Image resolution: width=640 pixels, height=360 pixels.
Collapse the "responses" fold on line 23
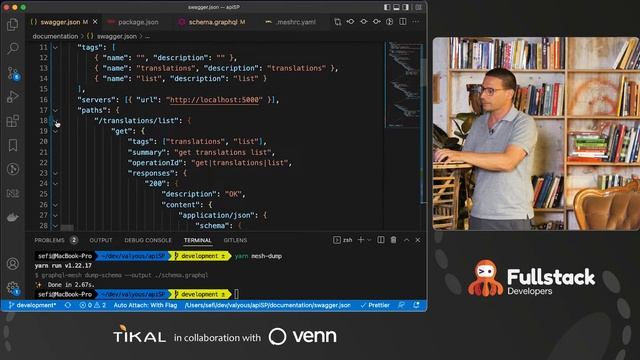(x=55, y=173)
